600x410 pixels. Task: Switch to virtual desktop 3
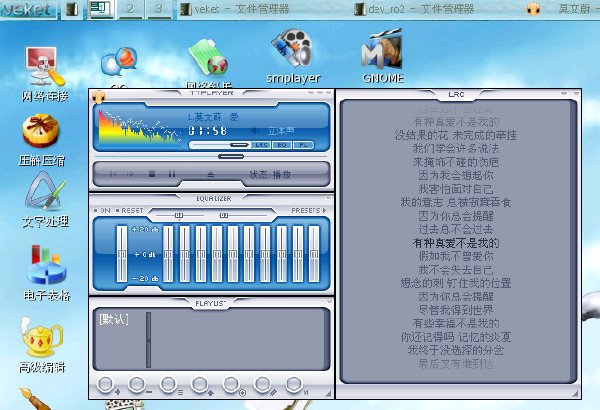(158, 9)
